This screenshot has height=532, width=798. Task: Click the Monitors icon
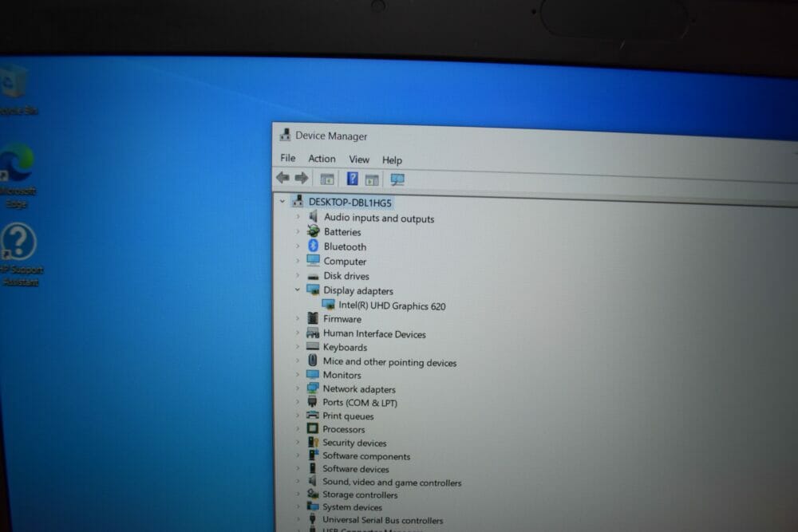click(313, 374)
